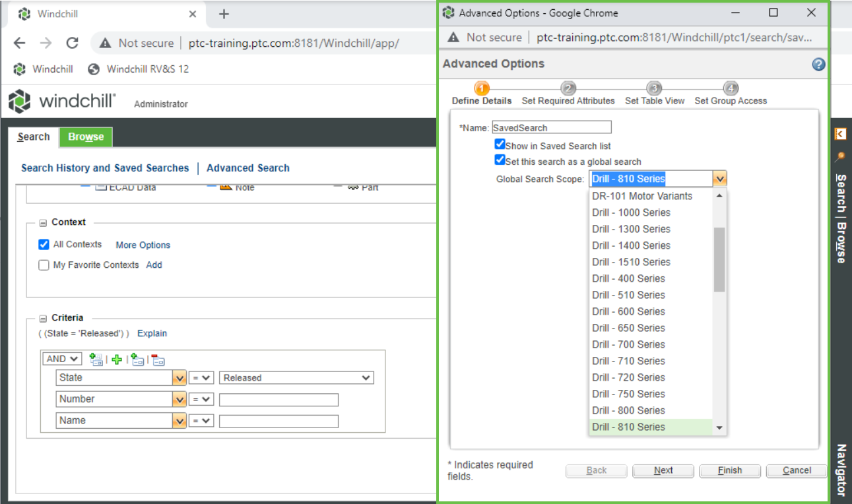Click the Not secure warning in main window
The width and height of the screenshot is (852, 504).
(x=136, y=43)
